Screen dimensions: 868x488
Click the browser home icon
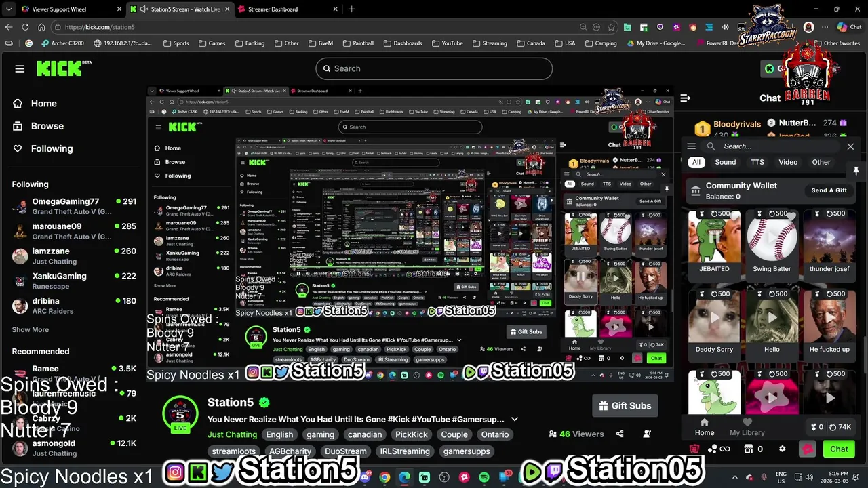pyautogui.click(x=41, y=27)
